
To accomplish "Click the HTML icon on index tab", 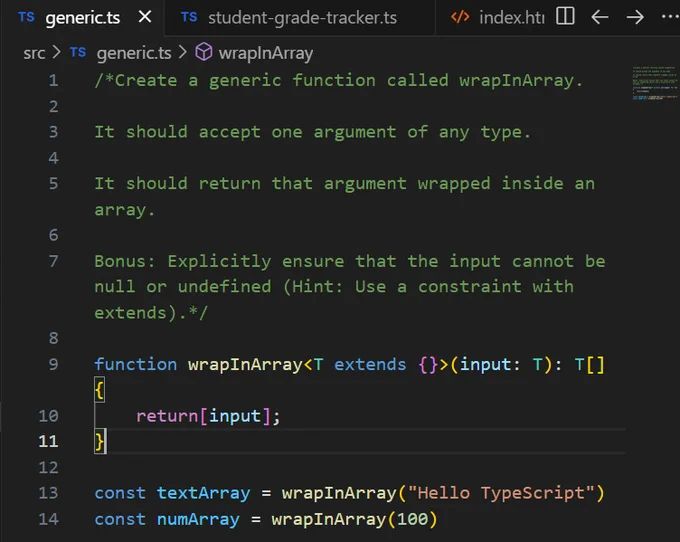I will pos(460,17).
